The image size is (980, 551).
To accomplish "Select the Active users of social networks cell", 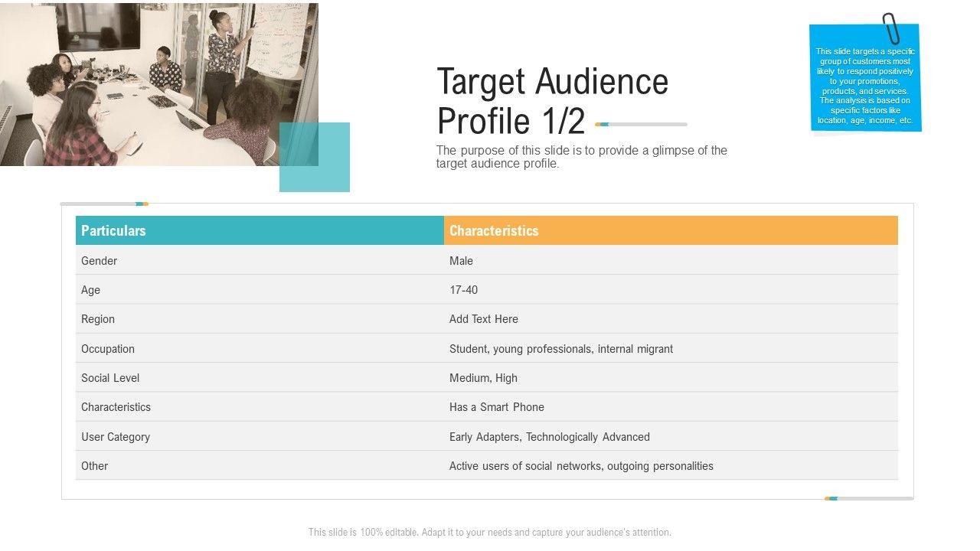I will (580, 466).
